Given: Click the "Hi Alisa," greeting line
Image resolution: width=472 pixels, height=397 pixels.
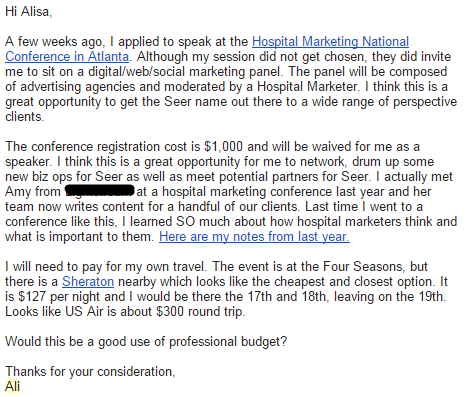Looking at the screenshot, I should (x=29, y=12).
